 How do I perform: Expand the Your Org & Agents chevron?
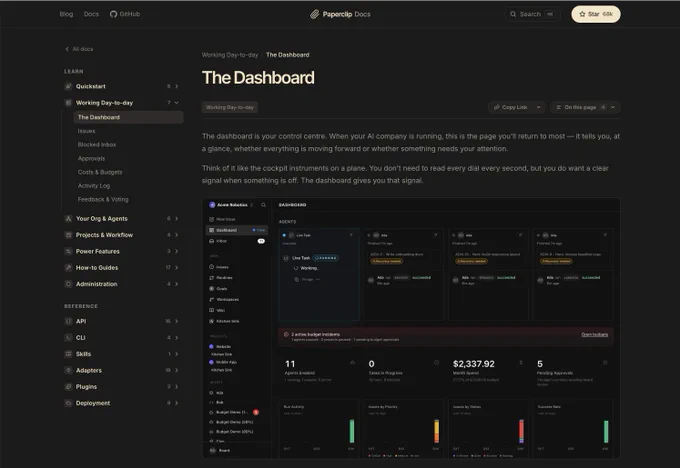coord(177,219)
